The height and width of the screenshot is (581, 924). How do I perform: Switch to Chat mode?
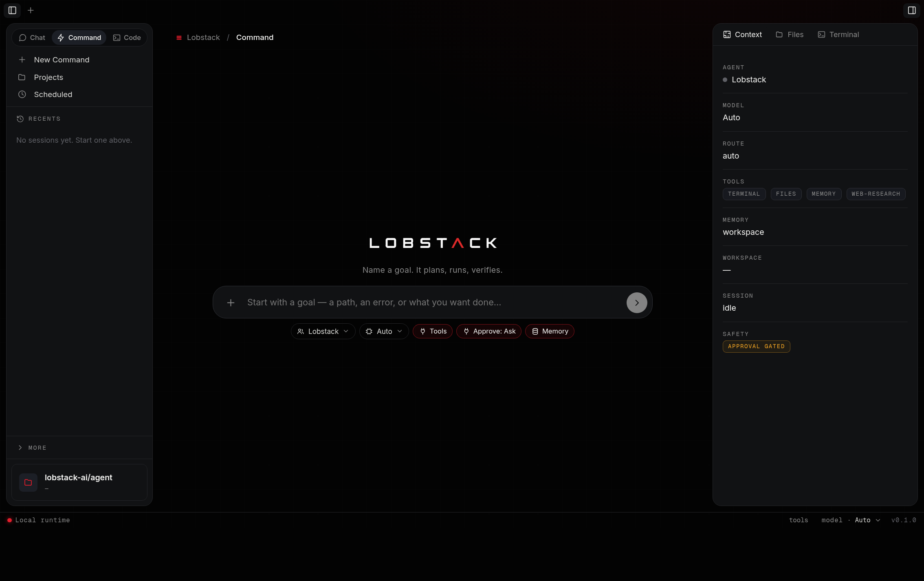(x=32, y=38)
